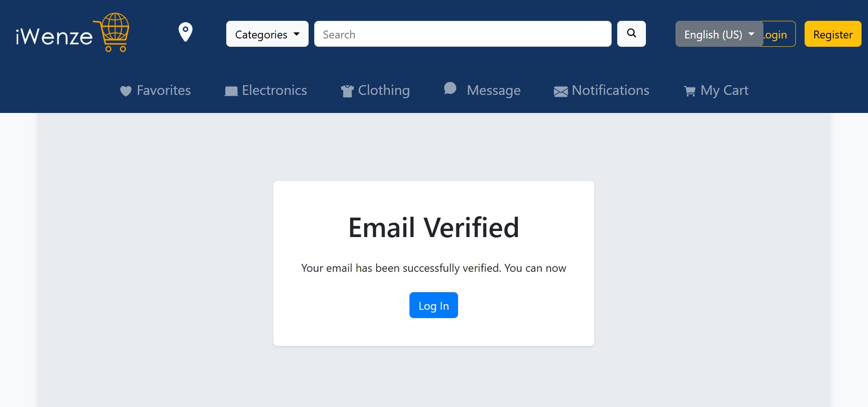Expand the Categories dropdown
The height and width of the screenshot is (407, 868).
[267, 34]
